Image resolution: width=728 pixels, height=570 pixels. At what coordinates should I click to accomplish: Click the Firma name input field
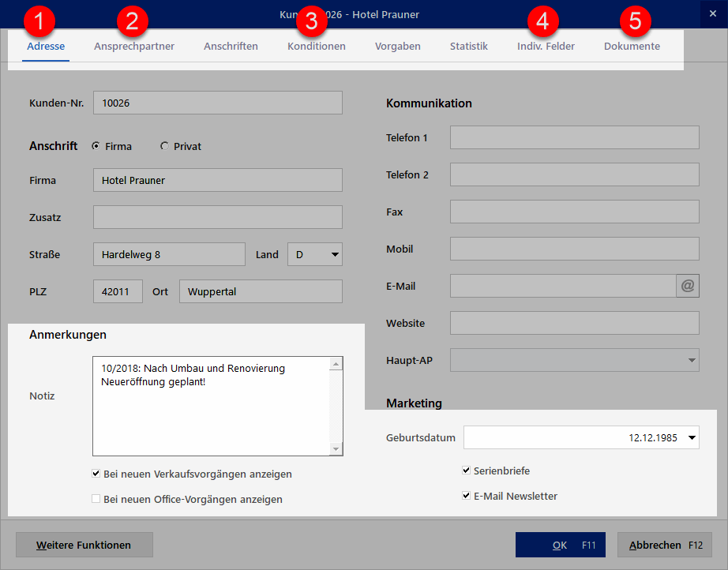(x=218, y=180)
